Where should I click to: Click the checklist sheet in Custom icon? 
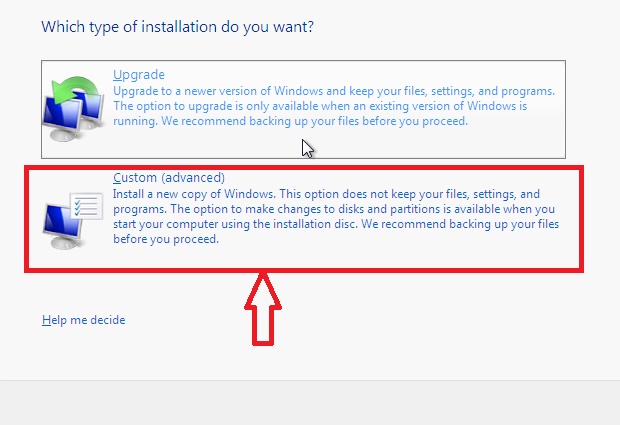tap(87, 206)
